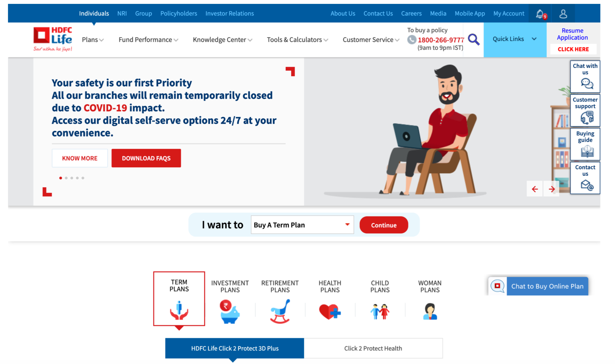Open Customer support headset icon
Screen dimensions: 615x364
[x=587, y=117]
